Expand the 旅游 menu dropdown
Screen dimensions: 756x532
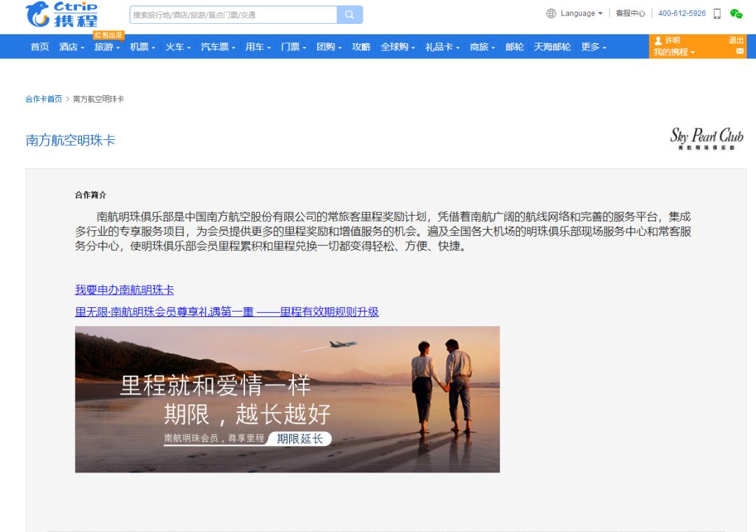click(x=106, y=47)
